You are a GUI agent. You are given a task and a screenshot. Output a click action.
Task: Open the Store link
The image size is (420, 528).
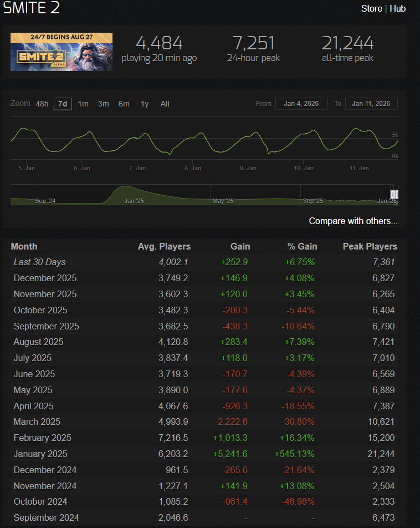tap(371, 8)
